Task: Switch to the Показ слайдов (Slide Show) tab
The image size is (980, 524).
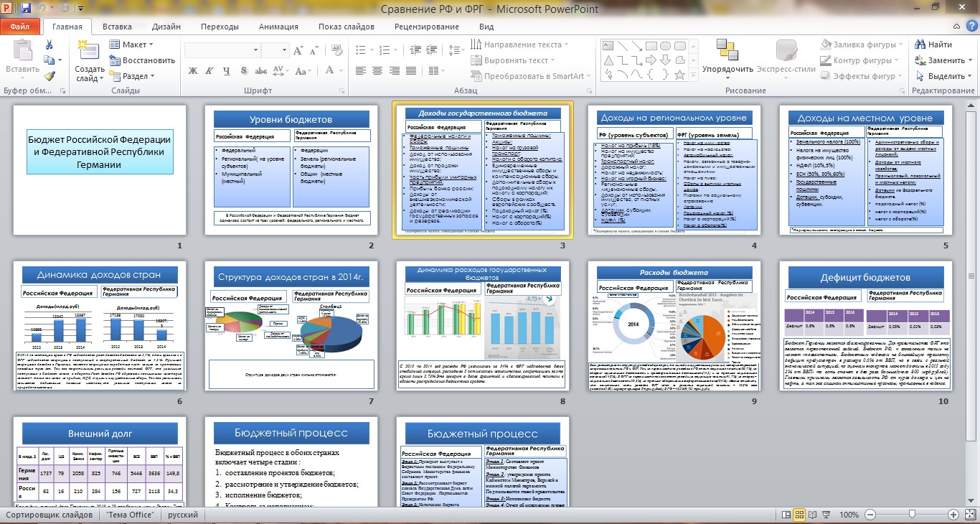Action: [347, 27]
